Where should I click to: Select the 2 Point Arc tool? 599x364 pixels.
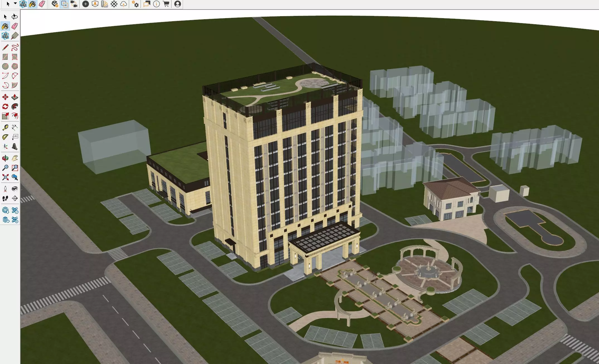(15, 76)
